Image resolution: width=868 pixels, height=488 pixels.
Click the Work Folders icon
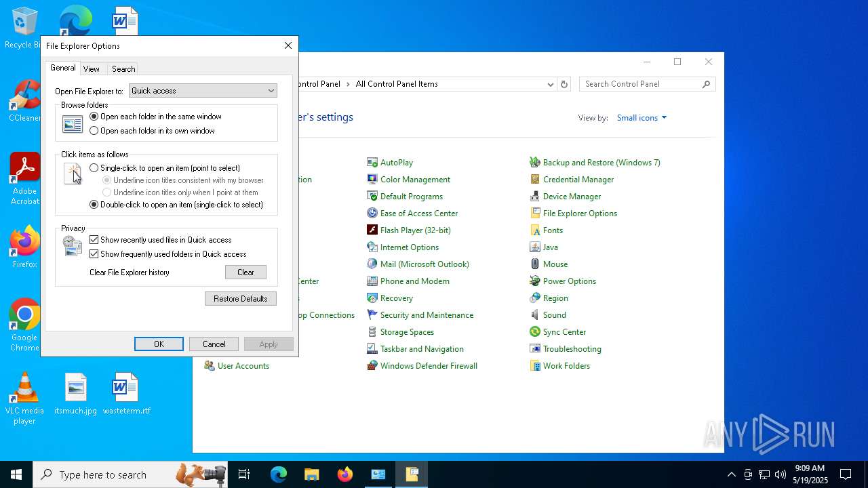tap(535, 366)
